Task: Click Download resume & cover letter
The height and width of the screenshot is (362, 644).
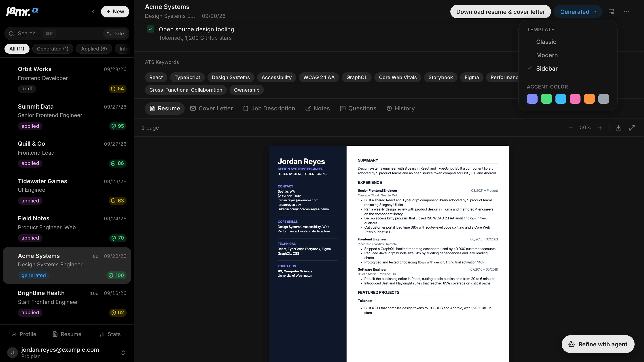Action: (500, 12)
